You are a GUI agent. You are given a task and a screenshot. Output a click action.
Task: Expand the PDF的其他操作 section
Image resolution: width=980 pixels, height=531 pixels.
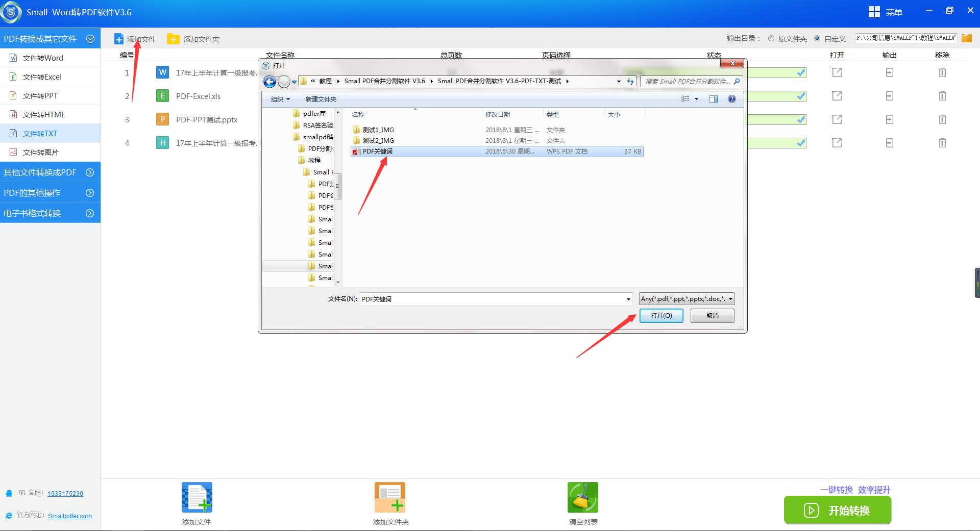click(90, 193)
